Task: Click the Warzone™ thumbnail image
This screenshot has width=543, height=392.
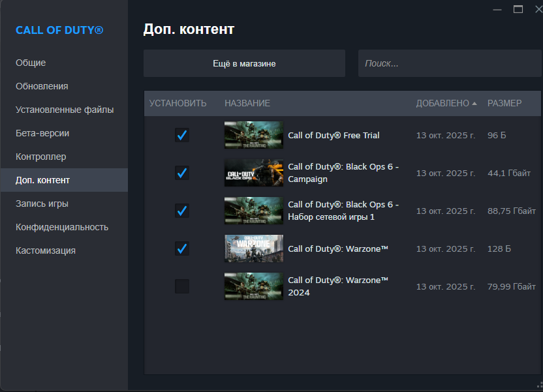Action: (253, 249)
